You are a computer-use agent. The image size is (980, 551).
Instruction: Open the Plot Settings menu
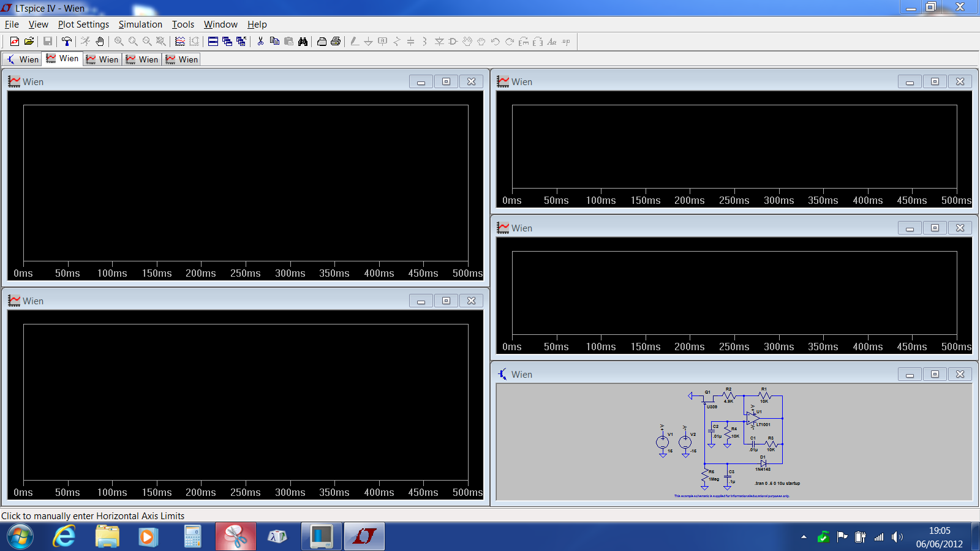click(83, 24)
